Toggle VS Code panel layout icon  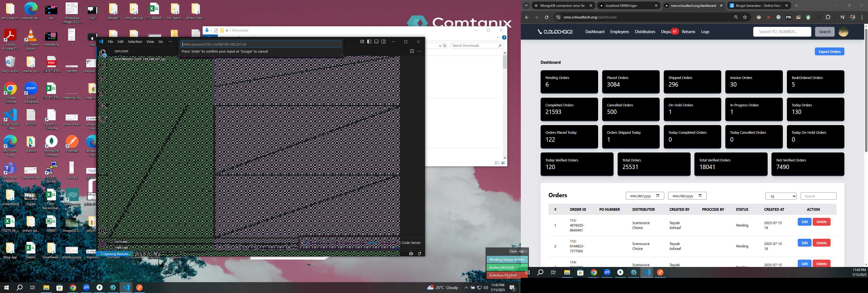click(x=376, y=42)
